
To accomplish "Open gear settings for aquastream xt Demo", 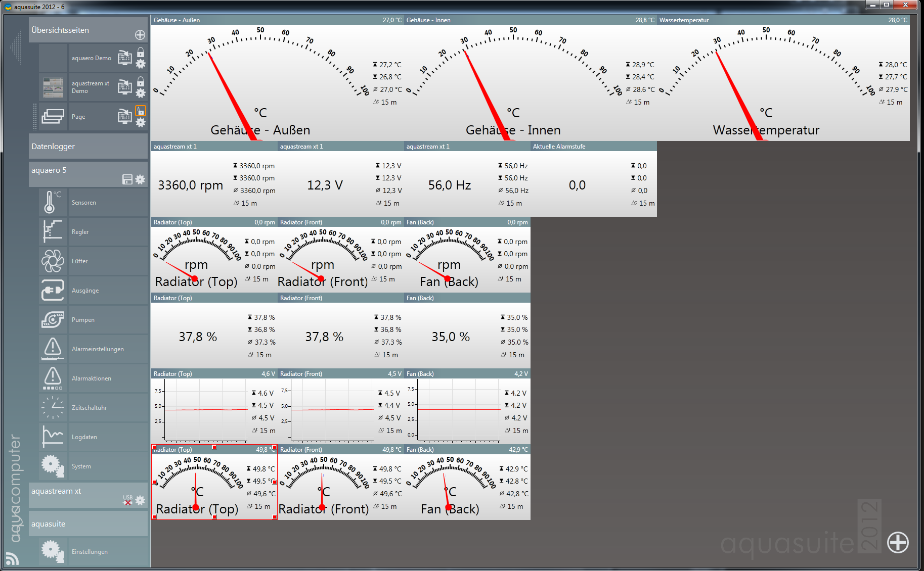I will coord(141,93).
